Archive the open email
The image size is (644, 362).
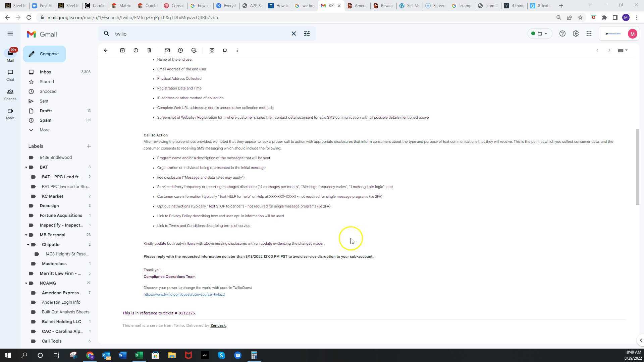[122, 50]
